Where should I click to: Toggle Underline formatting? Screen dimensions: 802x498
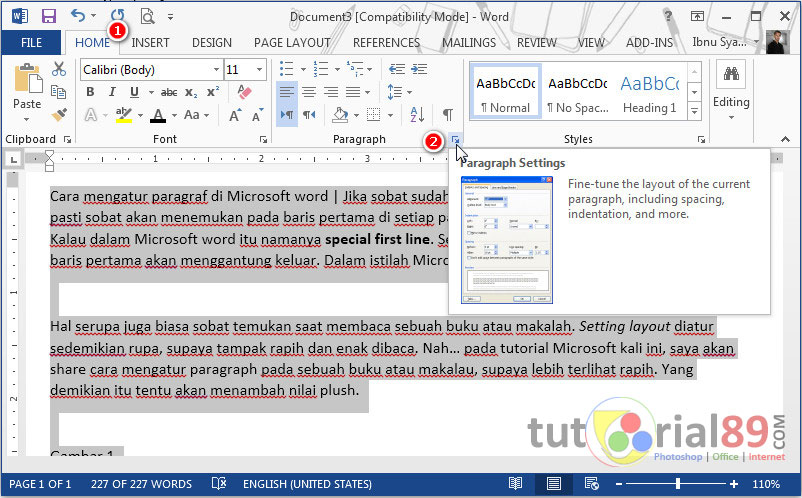click(134, 92)
